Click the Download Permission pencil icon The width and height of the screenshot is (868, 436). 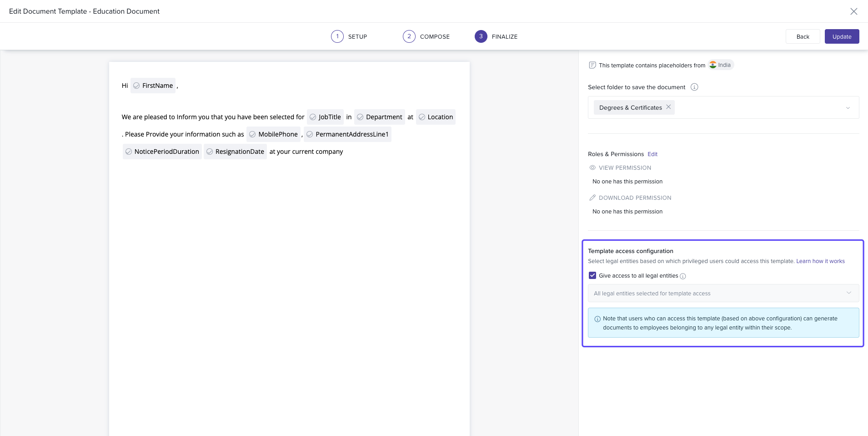click(592, 198)
